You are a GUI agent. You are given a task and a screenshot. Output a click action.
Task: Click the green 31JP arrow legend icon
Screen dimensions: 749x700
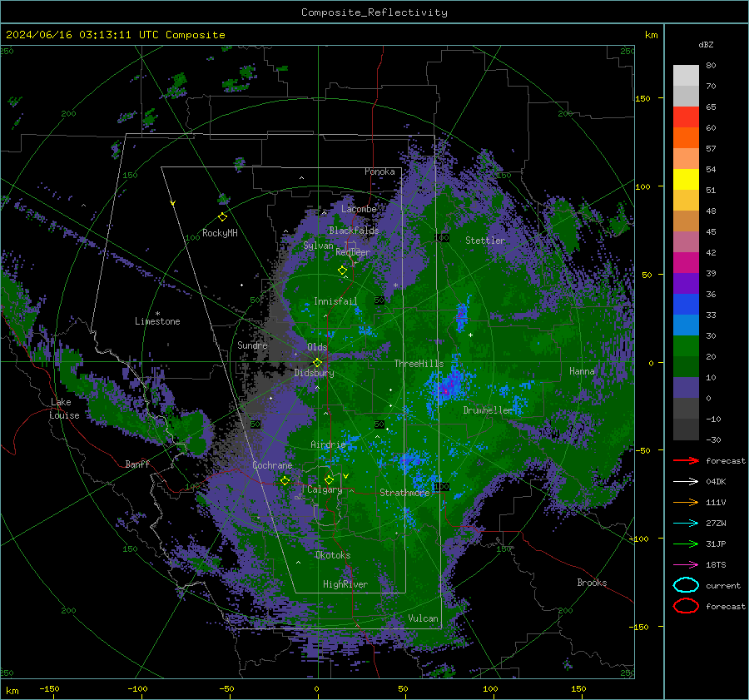point(686,544)
